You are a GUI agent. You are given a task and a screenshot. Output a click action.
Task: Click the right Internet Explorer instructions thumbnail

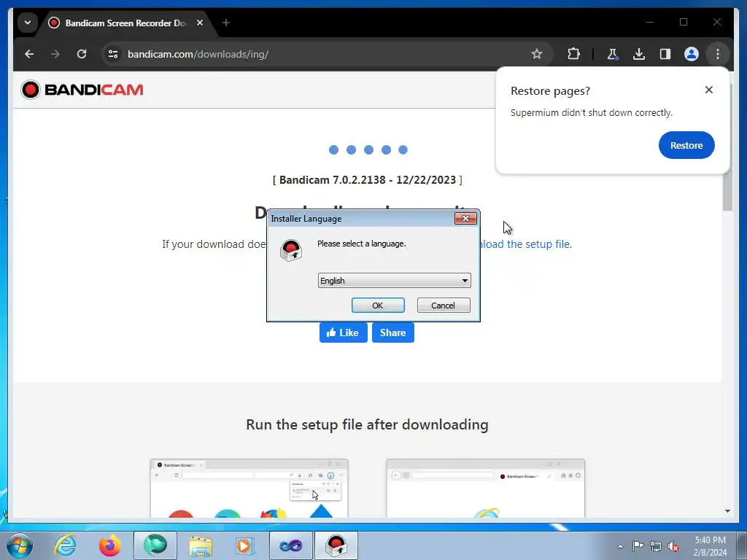pos(485,488)
